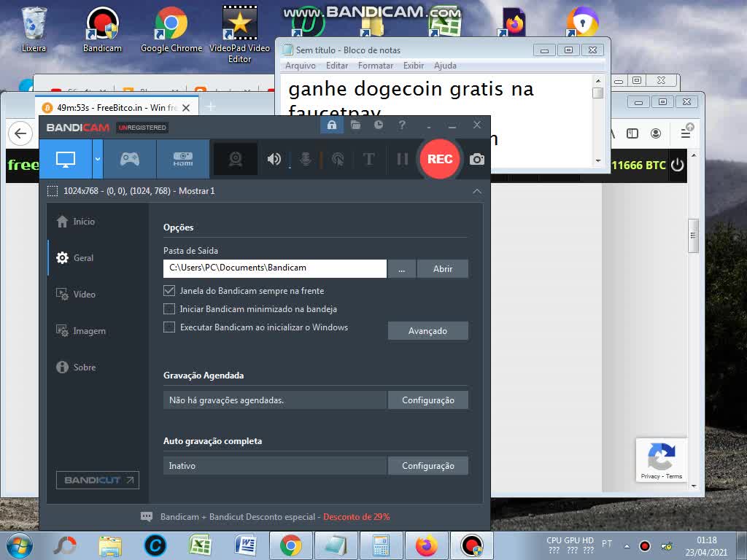Click the output folder path field
The width and height of the screenshot is (747, 560).
[275, 268]
